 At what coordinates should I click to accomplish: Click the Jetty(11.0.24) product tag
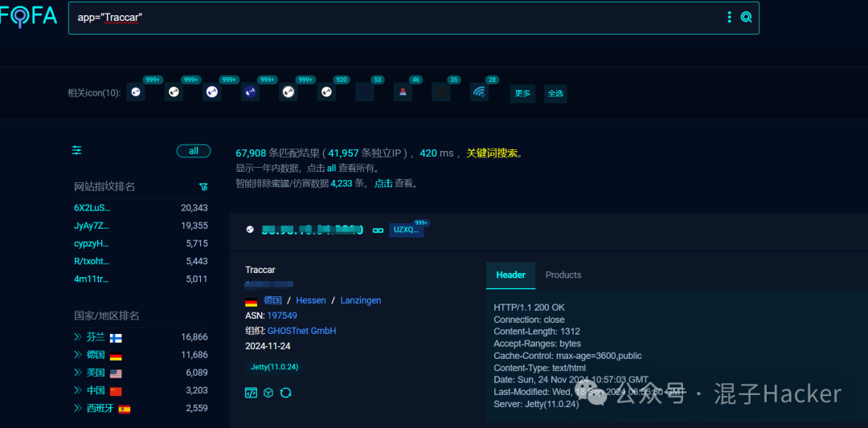[274, 367]
